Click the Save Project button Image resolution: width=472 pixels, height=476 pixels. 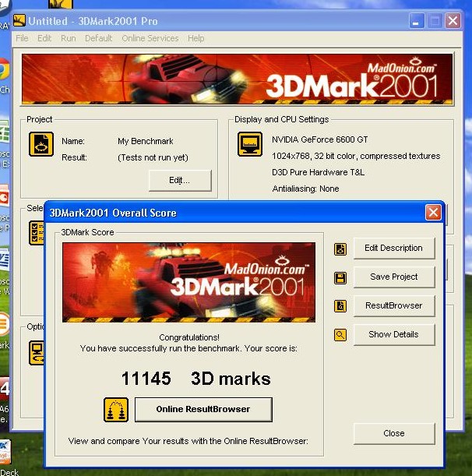point(394,277)
